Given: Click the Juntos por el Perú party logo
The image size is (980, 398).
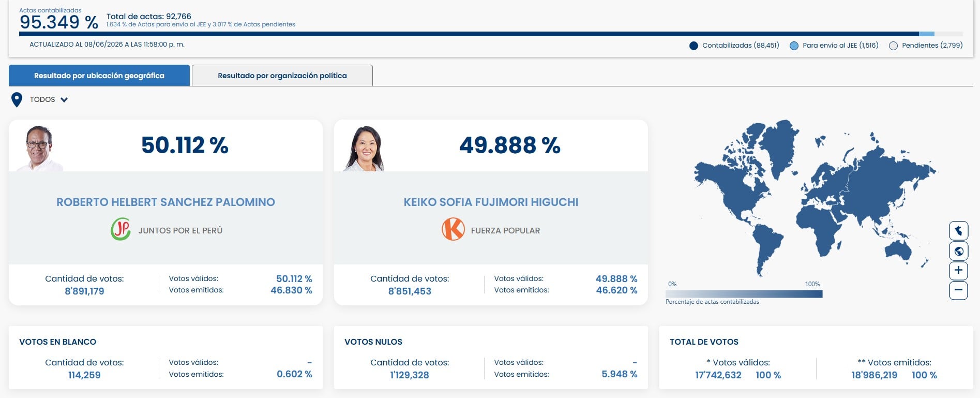Looking at the screenshot, I should 120,229.
